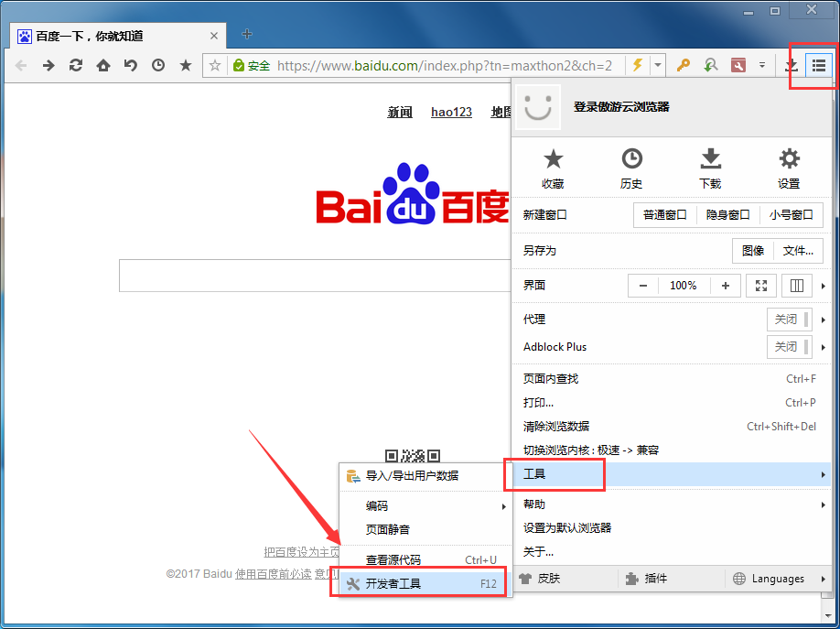Toggle the 代理 proxy switch

coord(790,320)
